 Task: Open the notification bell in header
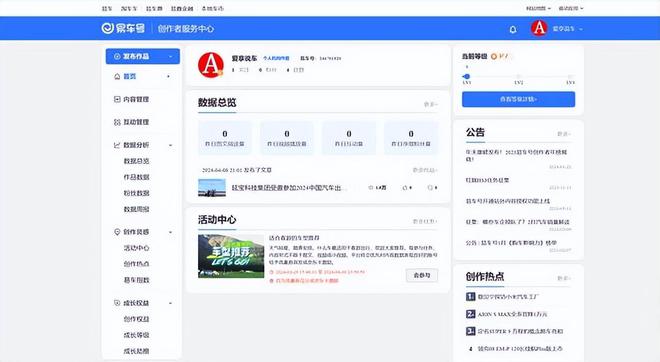click(x=513, y=29)
